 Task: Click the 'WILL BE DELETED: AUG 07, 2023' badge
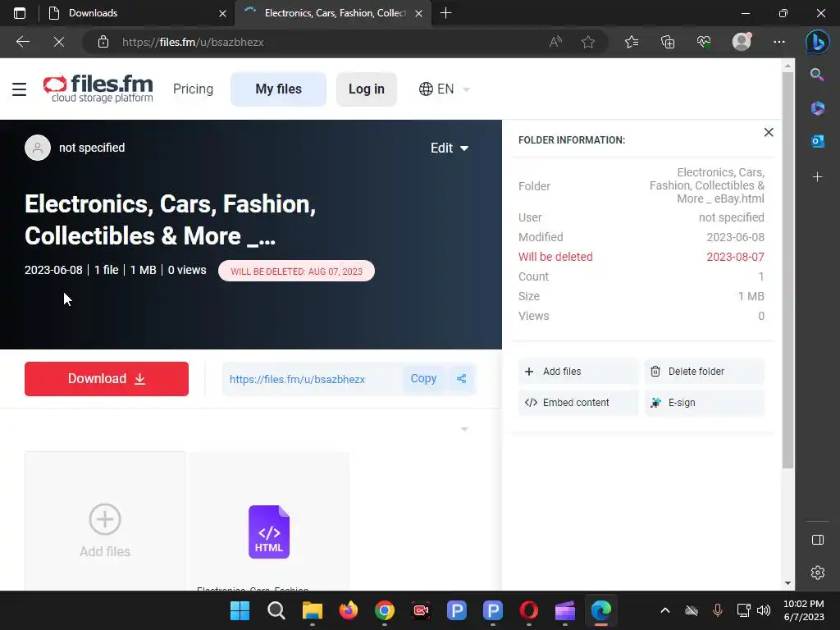pyautogui.click(x=296, y=271)
